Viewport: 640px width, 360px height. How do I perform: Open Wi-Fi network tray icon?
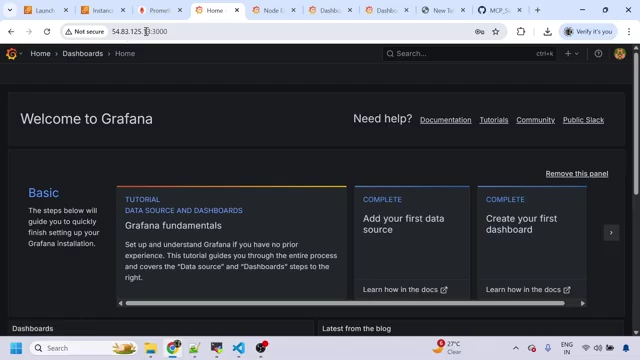[586, 348]
